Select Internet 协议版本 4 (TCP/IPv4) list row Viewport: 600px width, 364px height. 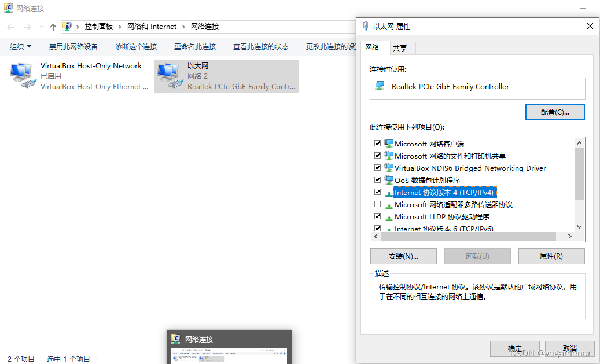pos(444,192)
